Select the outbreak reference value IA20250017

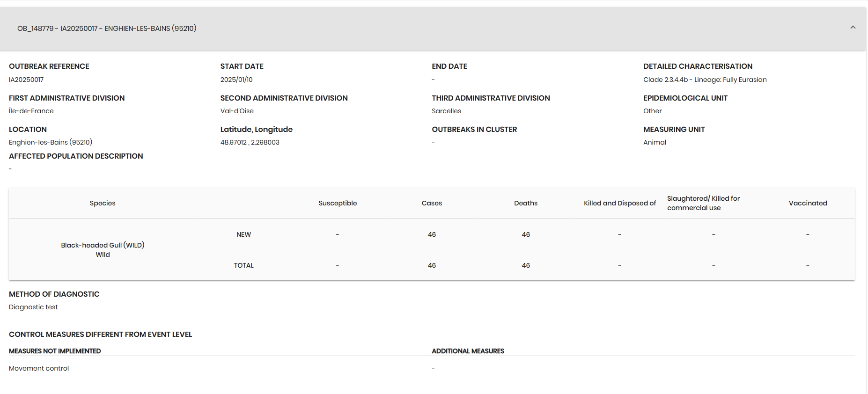pos(26,80)
